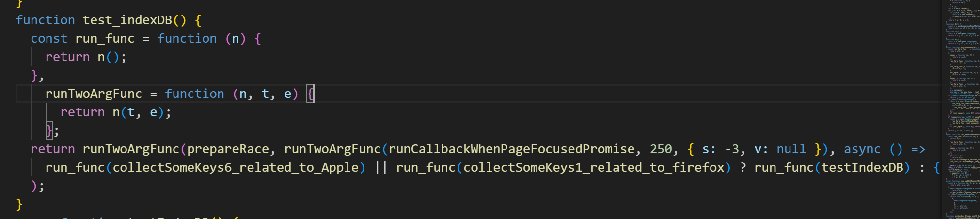Click collectSomeKeys1_related_to_firefox identifier

[x=594, y=168]
